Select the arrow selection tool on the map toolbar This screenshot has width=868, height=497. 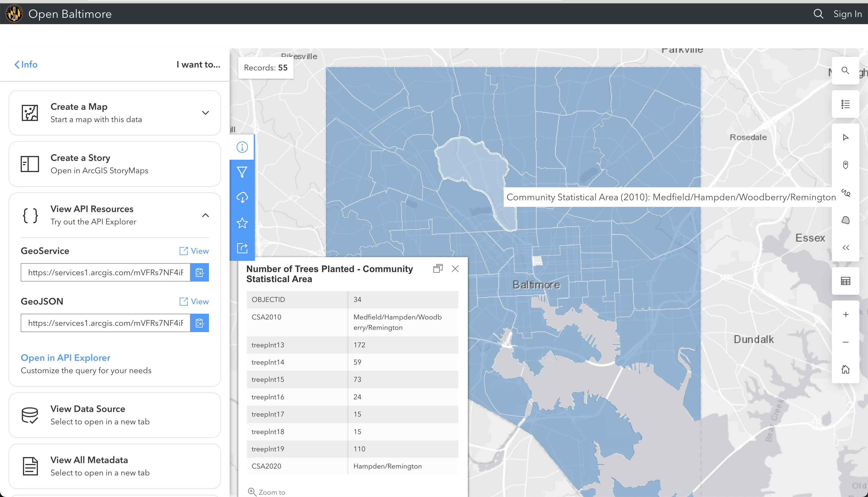click(846, 137)
